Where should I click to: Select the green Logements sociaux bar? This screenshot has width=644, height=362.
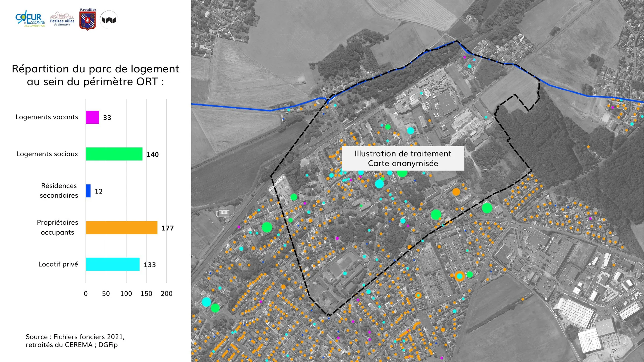114,154
